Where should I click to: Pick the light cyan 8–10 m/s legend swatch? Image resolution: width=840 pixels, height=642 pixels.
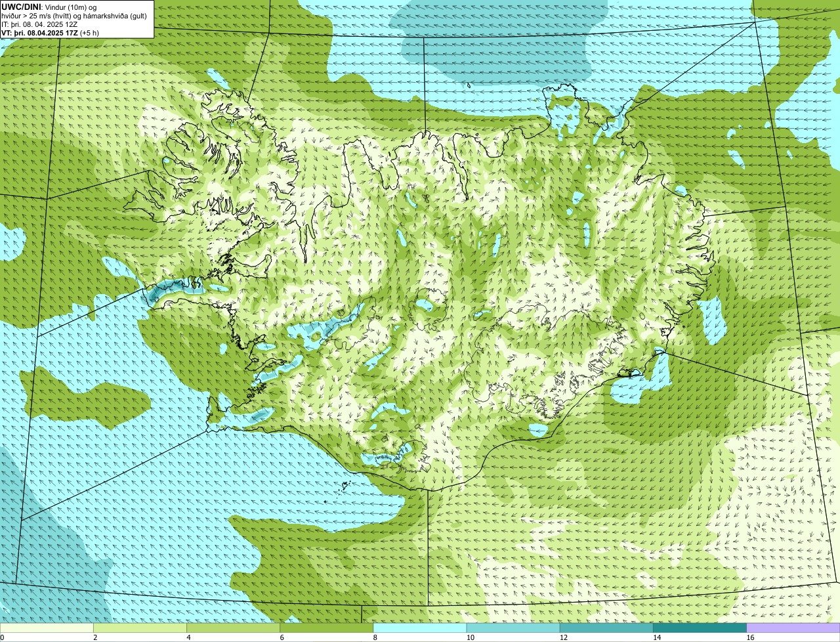[x=420, y=628]
